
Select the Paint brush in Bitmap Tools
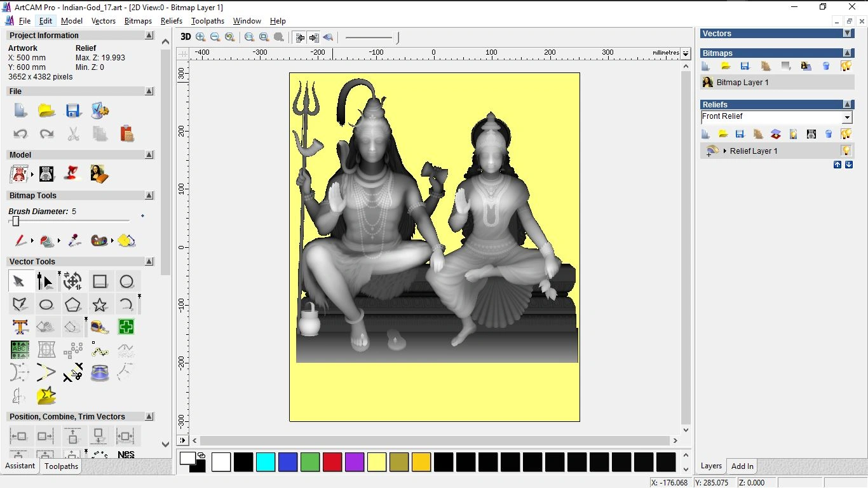tap(20, 241)
